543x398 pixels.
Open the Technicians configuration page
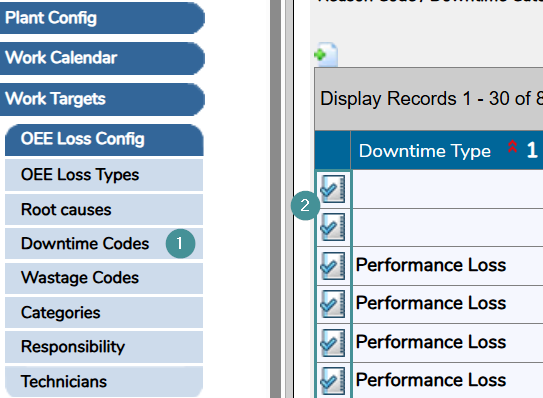104,381
